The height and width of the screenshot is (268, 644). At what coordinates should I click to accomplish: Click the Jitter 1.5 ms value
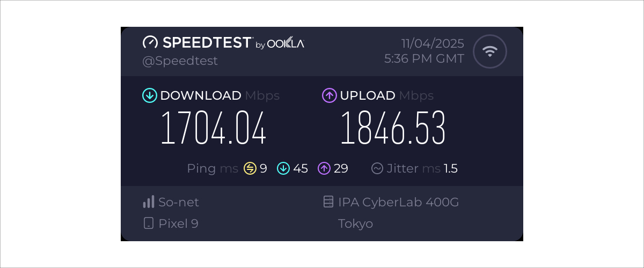pos(450,168)
